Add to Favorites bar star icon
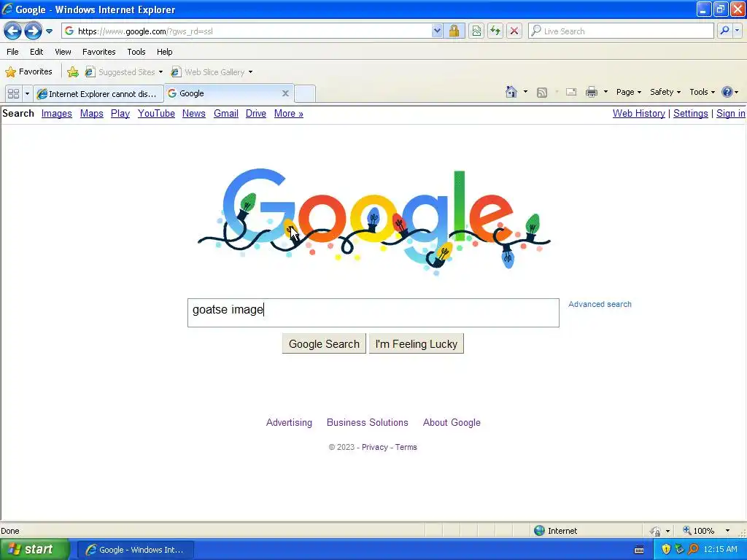 (73, 72)
